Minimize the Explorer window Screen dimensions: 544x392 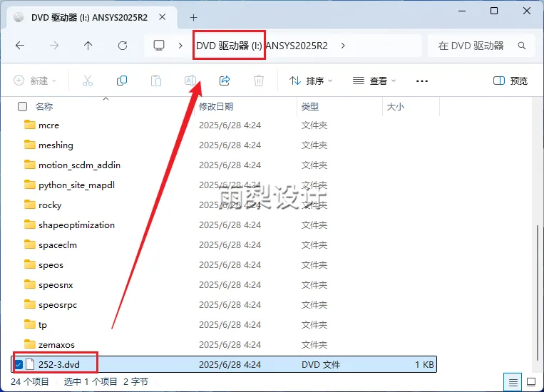pyautogui.click(x=462, y=11)
